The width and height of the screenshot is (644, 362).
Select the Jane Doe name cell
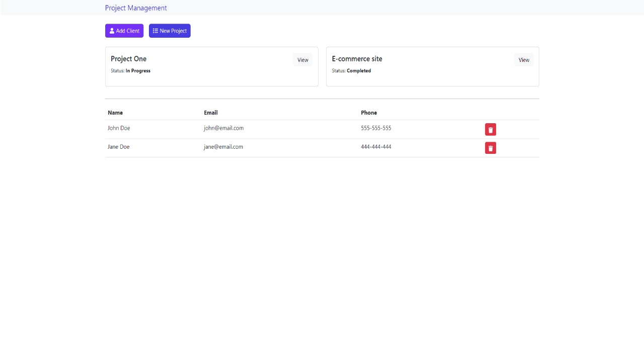coord(119,147)
